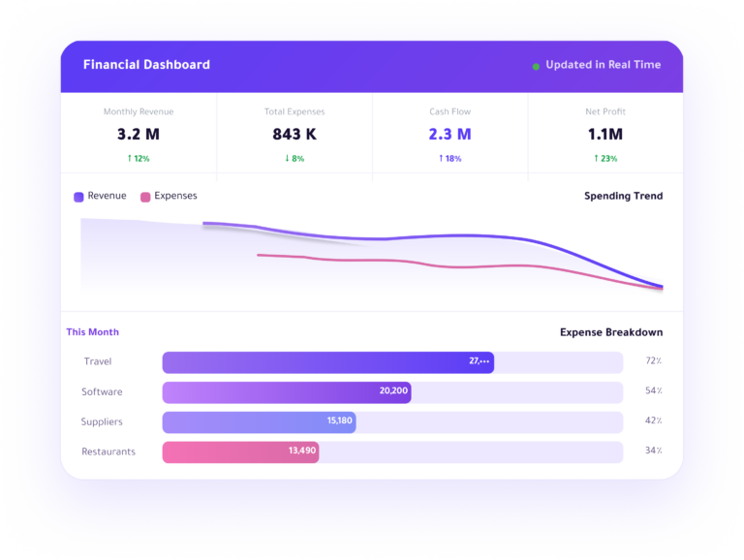744x560 pixels.
Task: Select the Financial Dashboard title
Action: coord(146,65)
